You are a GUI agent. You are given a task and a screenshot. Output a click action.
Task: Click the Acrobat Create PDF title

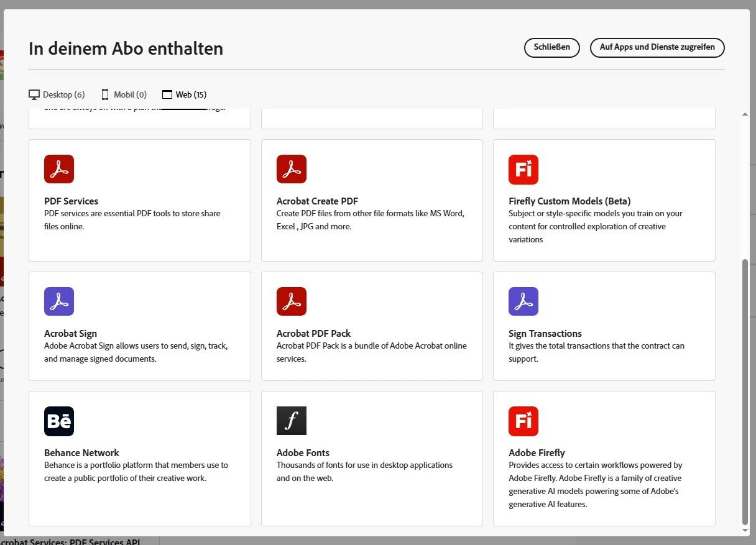[x=317, y=201]
